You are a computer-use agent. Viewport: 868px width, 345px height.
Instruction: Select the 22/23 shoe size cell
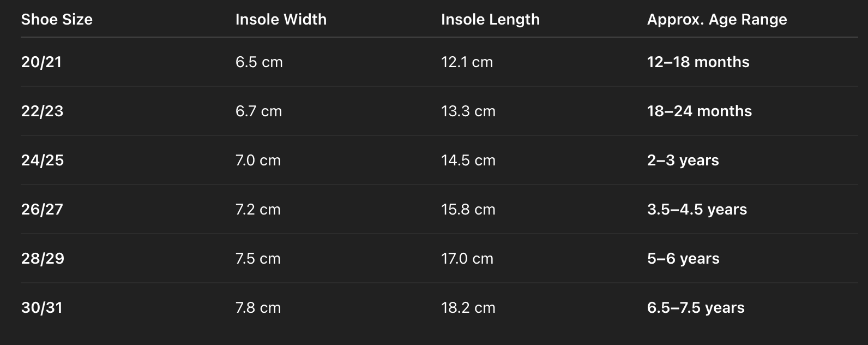click(x=42, y=111)
